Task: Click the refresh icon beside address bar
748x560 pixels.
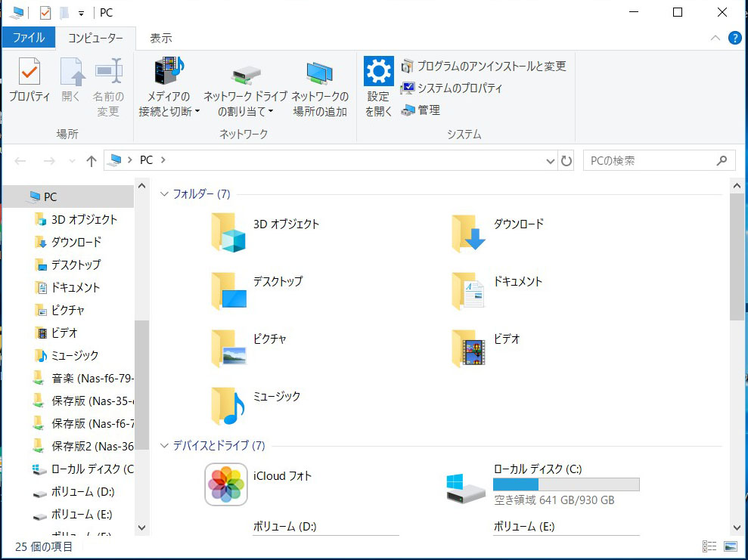Action: coord(566,161)
